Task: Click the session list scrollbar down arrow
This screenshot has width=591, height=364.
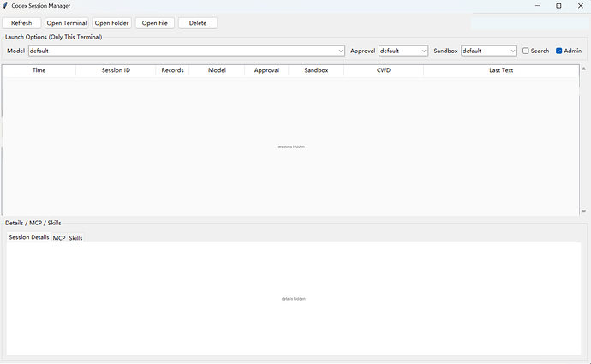Action: [583, 212]
